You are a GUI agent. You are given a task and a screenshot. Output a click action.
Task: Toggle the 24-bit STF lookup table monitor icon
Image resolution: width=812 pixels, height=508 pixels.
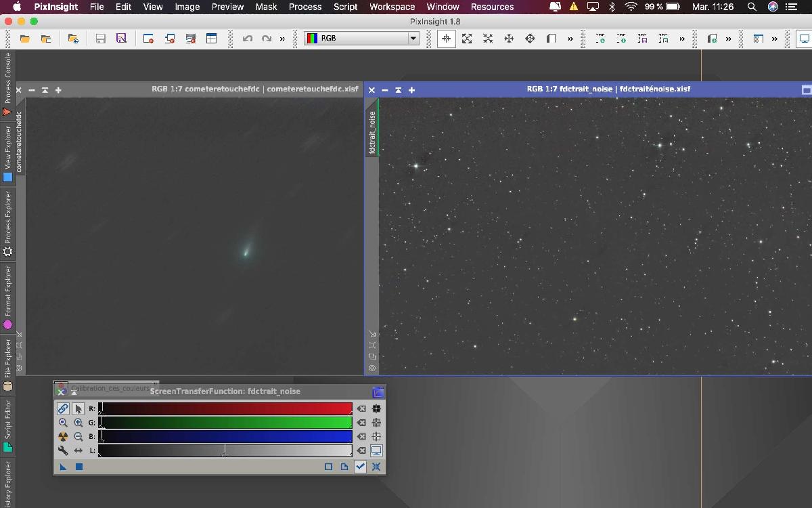point(376,450)
